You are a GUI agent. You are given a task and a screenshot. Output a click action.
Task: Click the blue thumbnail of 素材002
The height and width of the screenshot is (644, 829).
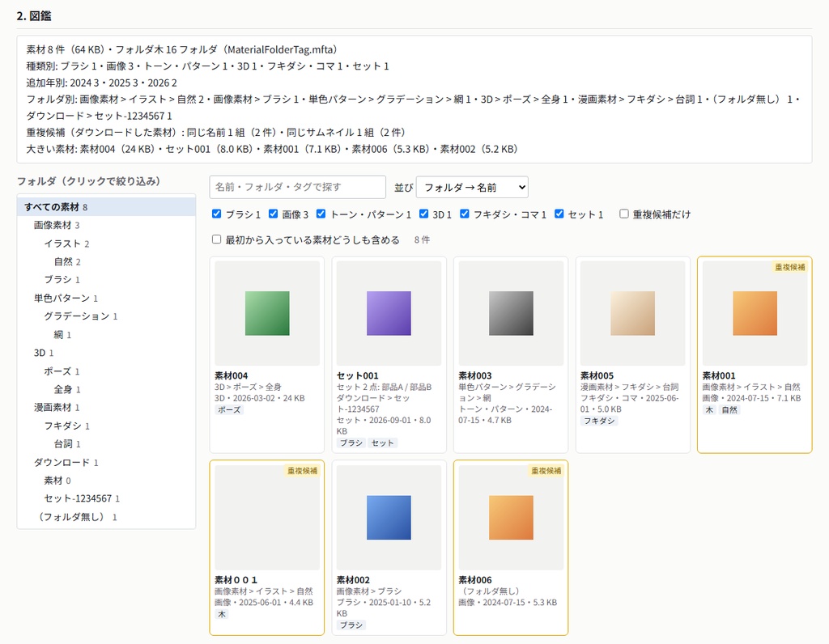(x=389, y=518)
